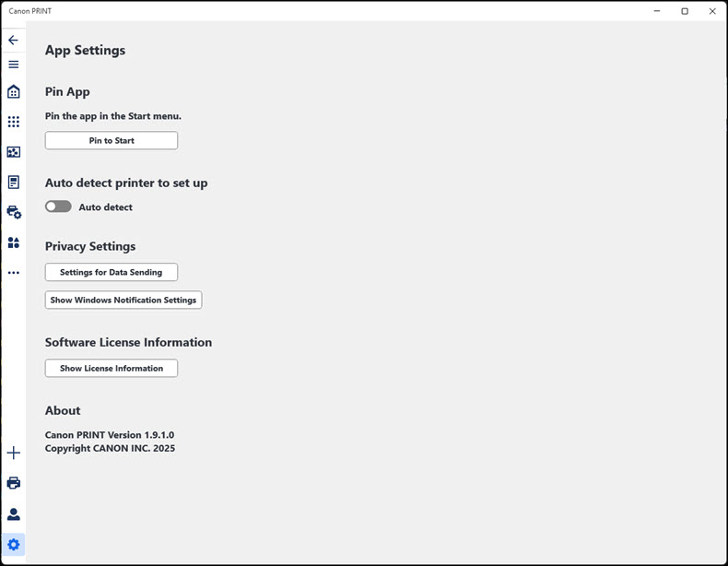This screenshot has width=728, height=566.
Task: Open the Home icon in sidebar
Action: (x=13, y=92)
